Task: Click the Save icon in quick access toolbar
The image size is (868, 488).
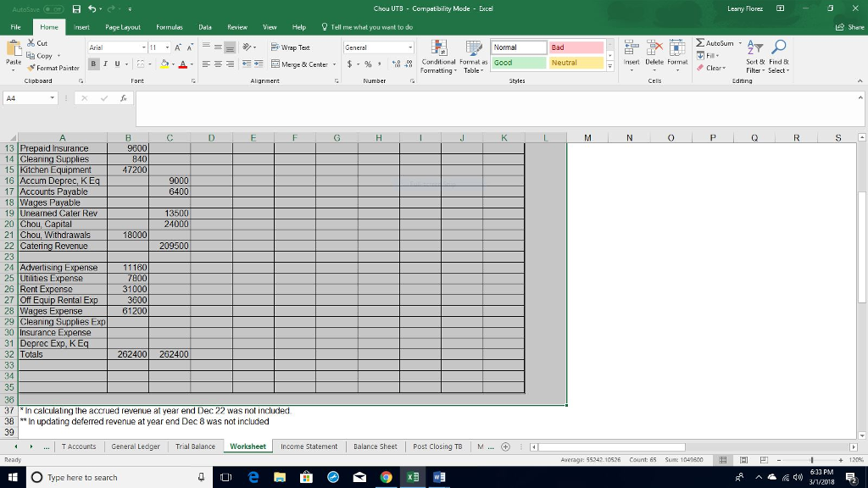Action: 76,8
